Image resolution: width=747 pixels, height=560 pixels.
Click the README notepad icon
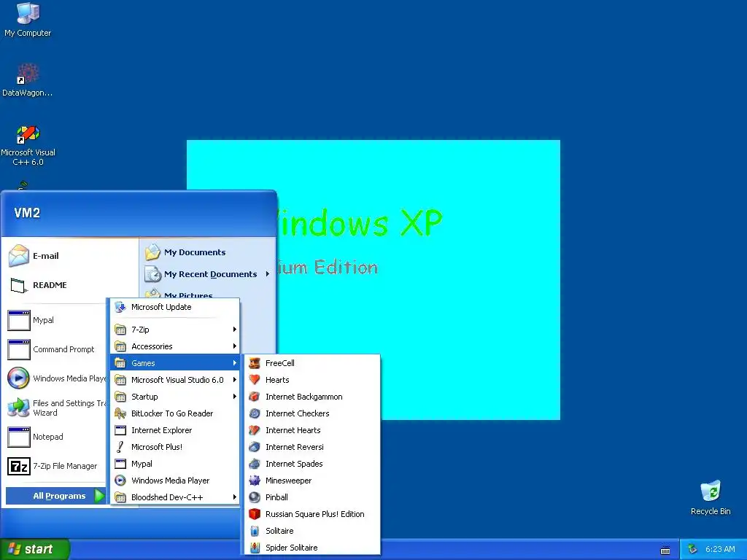click(18, 285)
